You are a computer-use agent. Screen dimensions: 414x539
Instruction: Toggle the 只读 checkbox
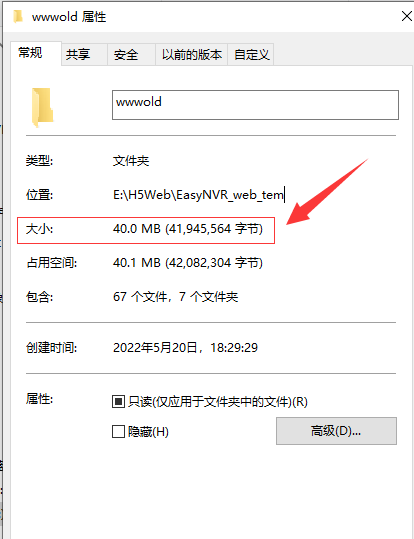click(x=118, y=401)
